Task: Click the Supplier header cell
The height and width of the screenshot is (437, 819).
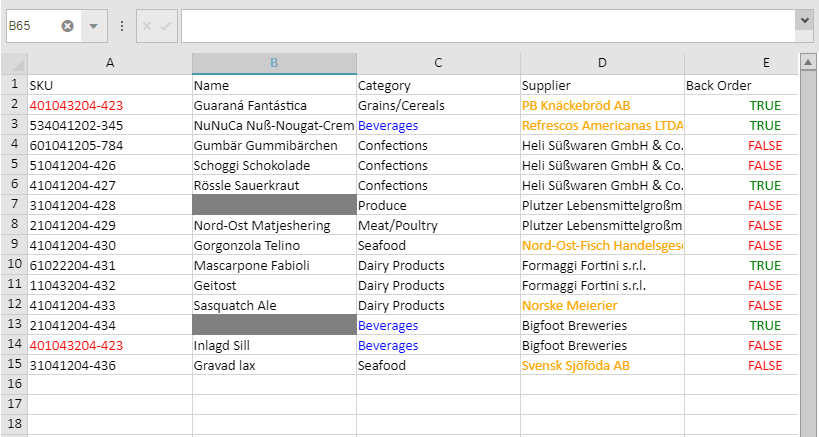Action: pyautogui.click(x=602, y=85)
